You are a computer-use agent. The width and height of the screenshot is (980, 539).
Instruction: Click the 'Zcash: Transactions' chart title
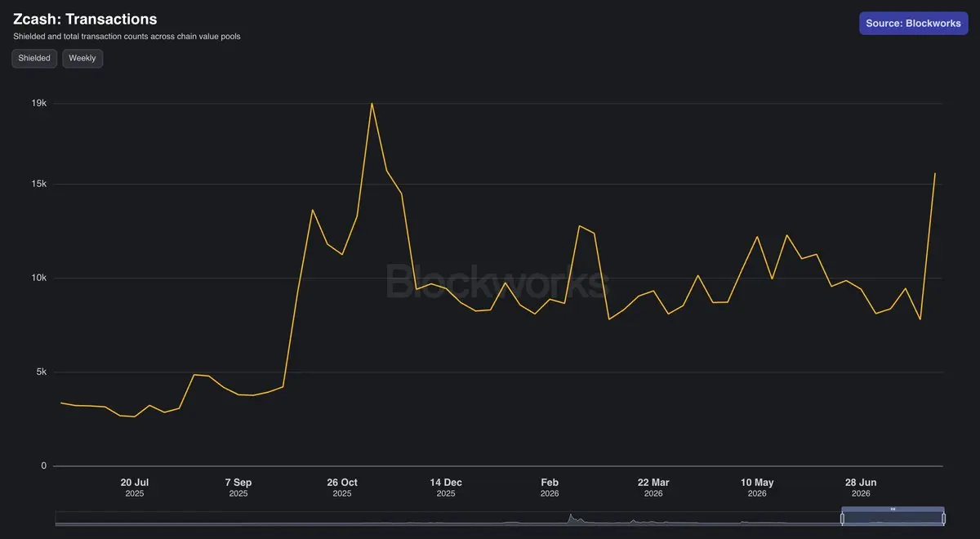pos(85,19)
